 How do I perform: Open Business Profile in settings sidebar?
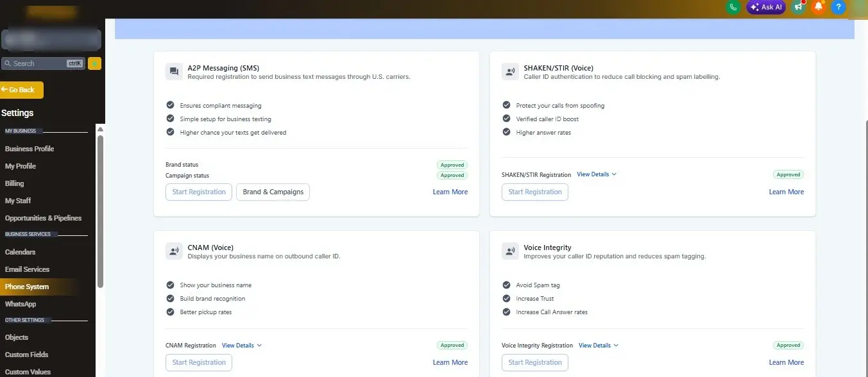coord(30,149)
